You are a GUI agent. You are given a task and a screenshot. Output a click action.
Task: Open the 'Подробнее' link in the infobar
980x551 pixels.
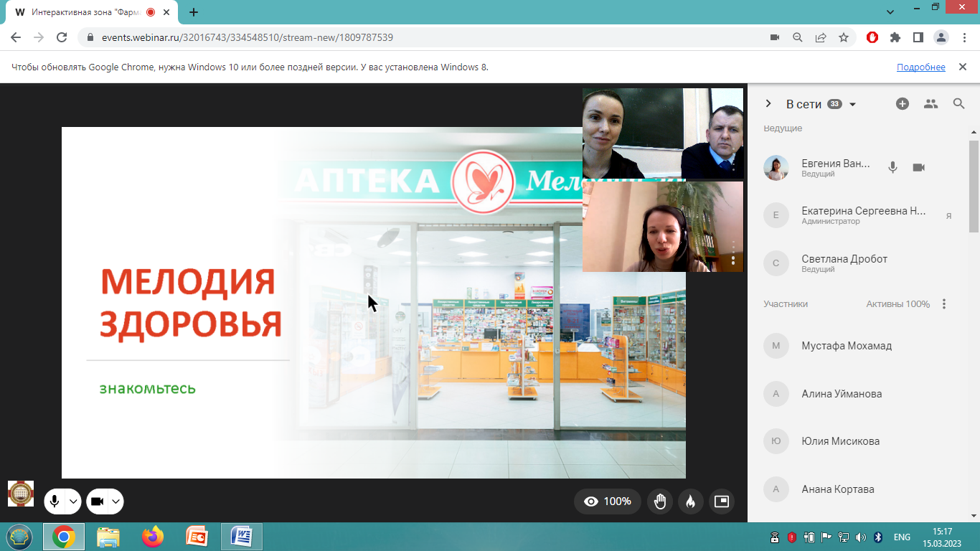(x=921, y=67)
